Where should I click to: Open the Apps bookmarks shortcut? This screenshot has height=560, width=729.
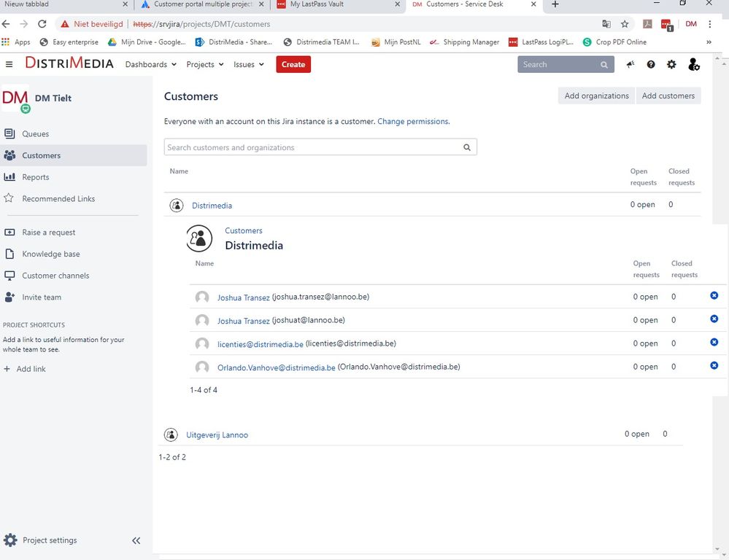16,42
